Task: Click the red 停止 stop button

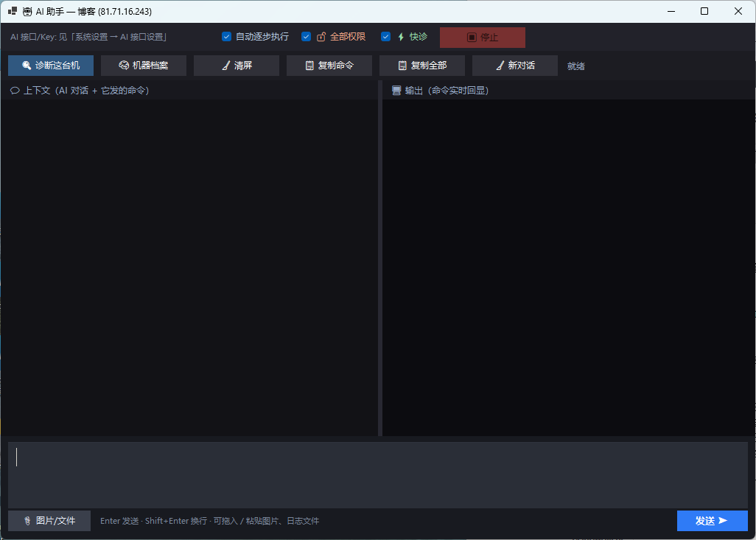Action: point(483,37)
